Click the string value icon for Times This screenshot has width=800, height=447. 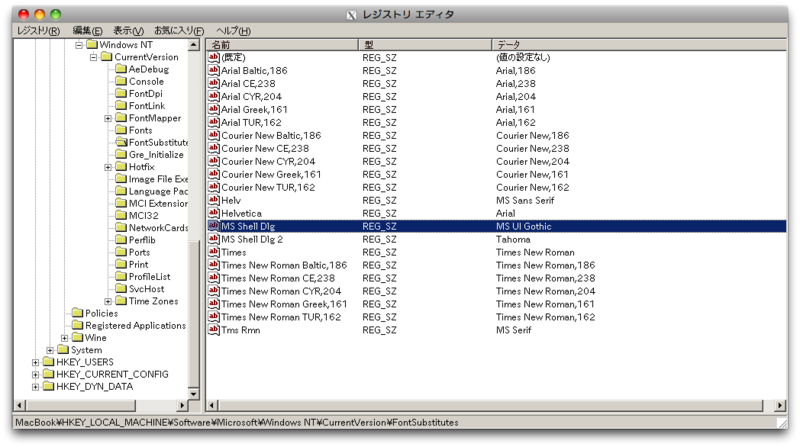pyautogui.click(x=214, y=252)
